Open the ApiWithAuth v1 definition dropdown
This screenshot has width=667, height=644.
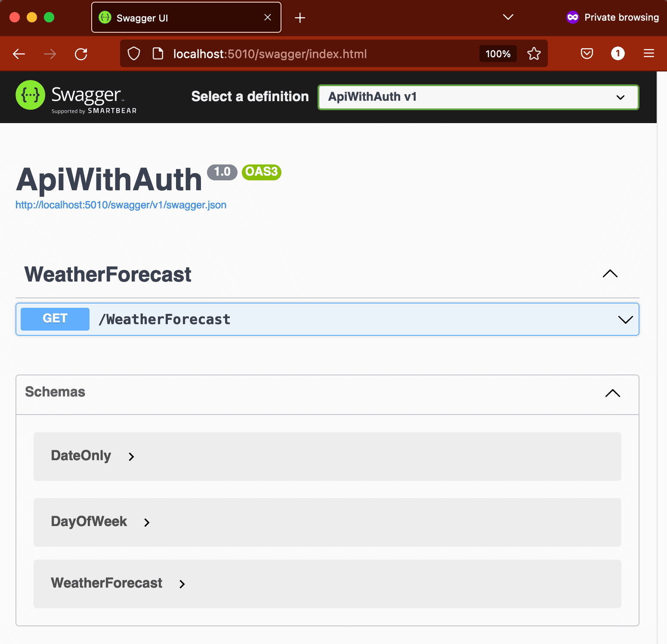479,97
